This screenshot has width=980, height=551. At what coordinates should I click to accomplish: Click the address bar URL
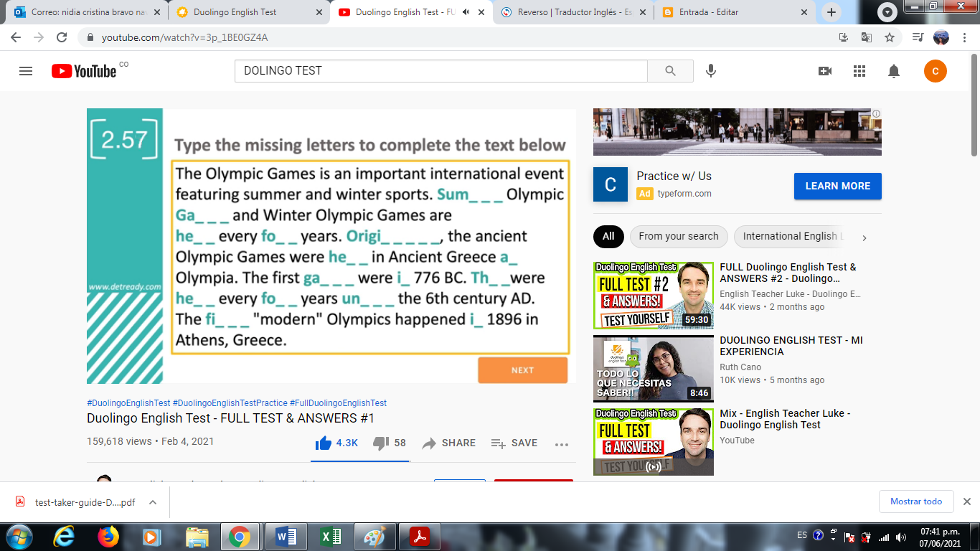(185, 37)
